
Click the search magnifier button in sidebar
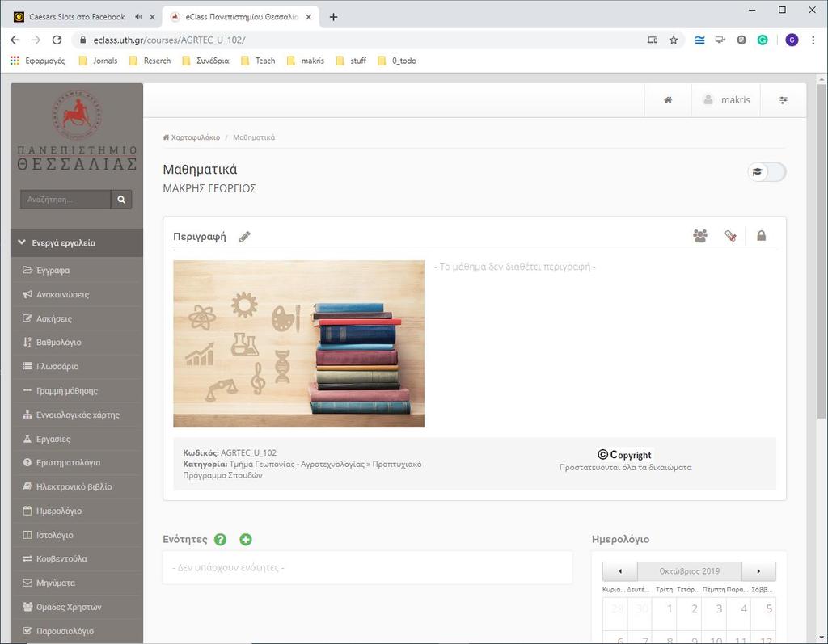pos(121,200)
